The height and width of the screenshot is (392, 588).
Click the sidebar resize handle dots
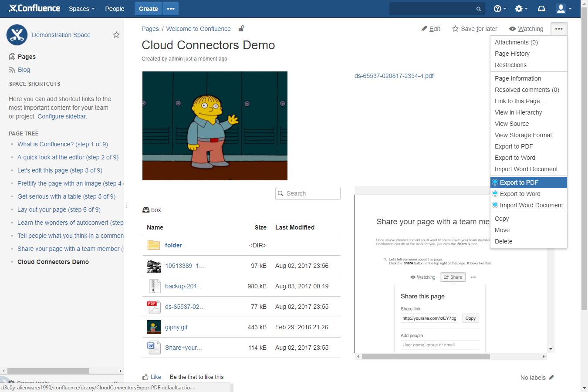tap(126, 205)
